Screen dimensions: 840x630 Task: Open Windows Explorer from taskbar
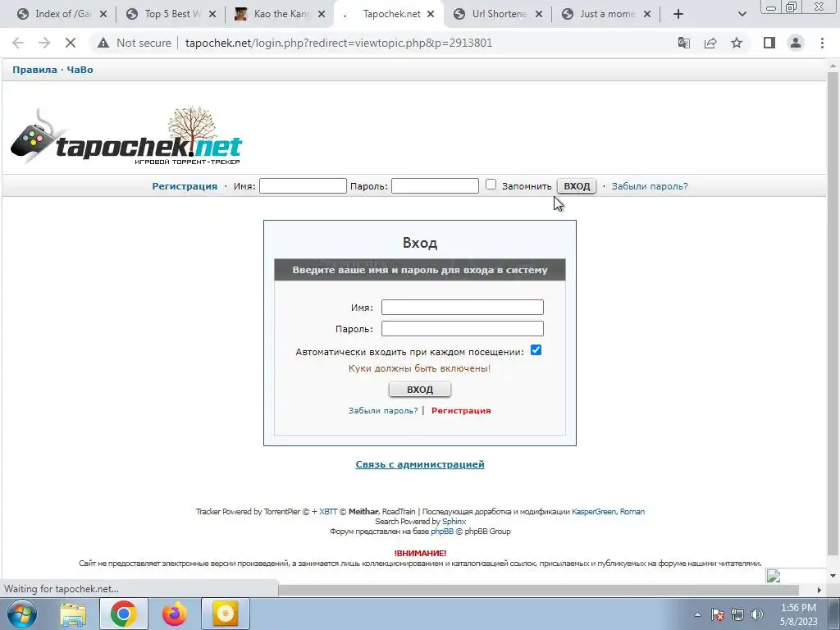[73, 614]
